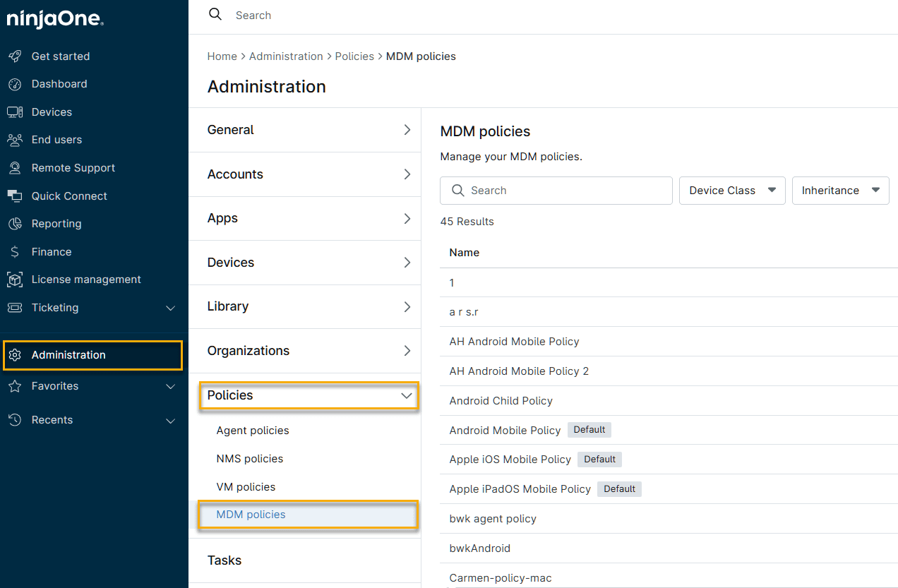Select Quick Connect in sidebar
898x588 pixels.
click(69, 196)
